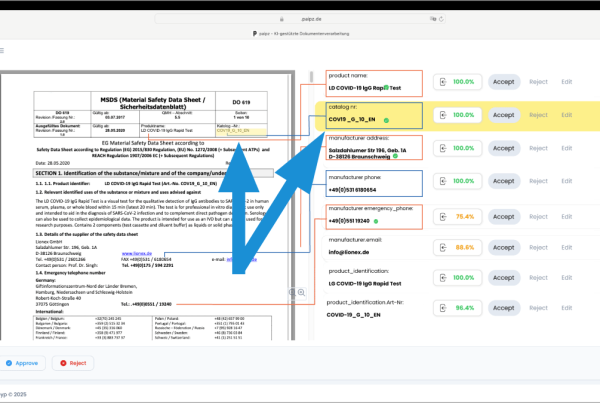Viewport: 600px width, 403px height.
Task: Click the info@lionex.de extracted value
Action: 349,252
